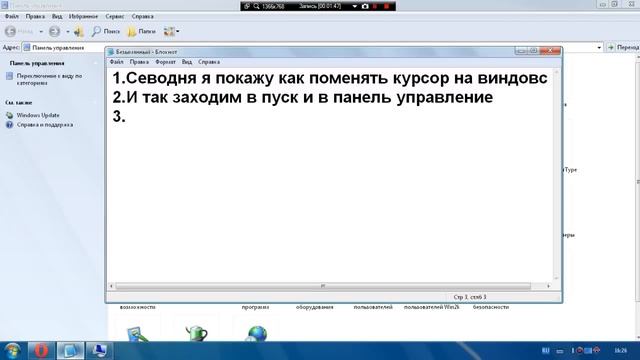The height and width of the screenshot is (360, 640).
Task: Open Вид menu in Notepad
Action: pos(187,62)
